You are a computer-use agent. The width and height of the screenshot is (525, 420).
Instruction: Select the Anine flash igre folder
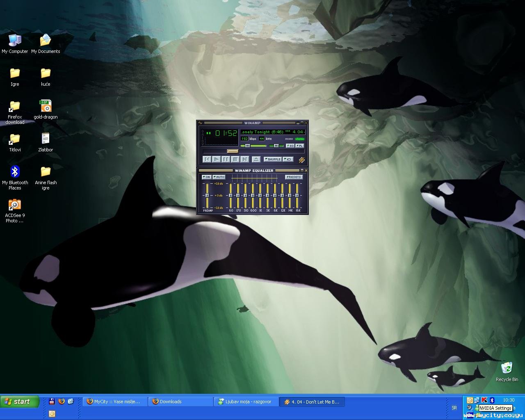pos(46,178)
